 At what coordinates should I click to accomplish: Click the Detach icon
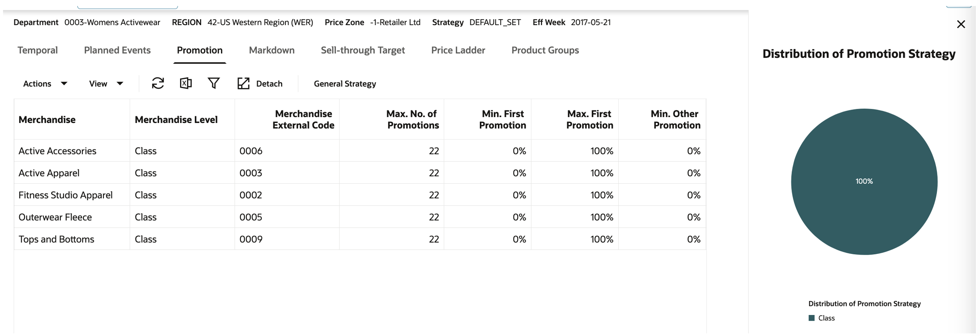click(243, 84)
